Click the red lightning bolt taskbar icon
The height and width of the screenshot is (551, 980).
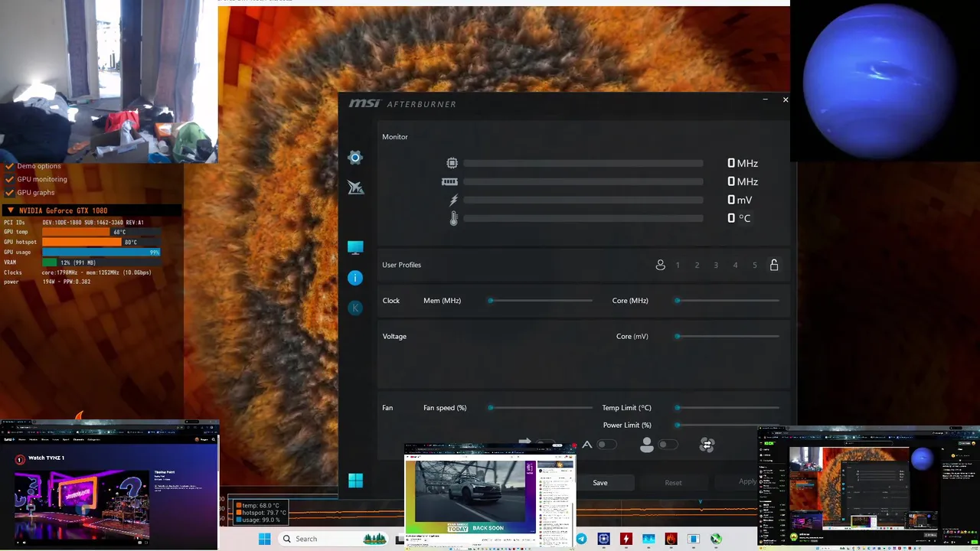point(626,539)
